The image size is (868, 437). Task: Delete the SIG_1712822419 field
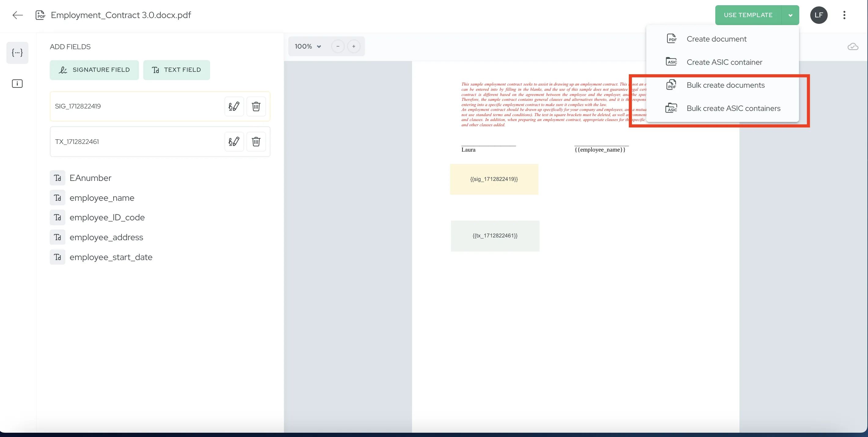(x=256, y=106)
